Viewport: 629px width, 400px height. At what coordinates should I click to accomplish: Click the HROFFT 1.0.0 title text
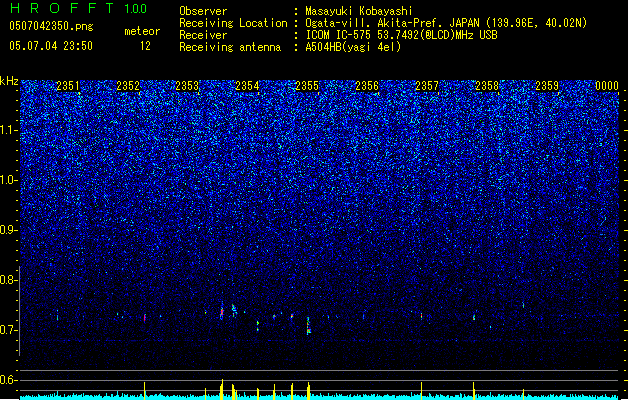[x=79, y=8]
